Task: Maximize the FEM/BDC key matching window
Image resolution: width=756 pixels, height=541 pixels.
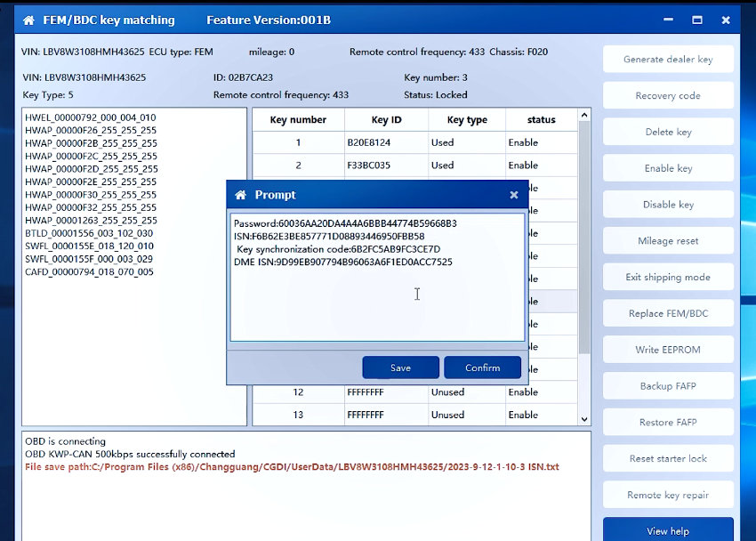Action: click(x=698, y=20)
